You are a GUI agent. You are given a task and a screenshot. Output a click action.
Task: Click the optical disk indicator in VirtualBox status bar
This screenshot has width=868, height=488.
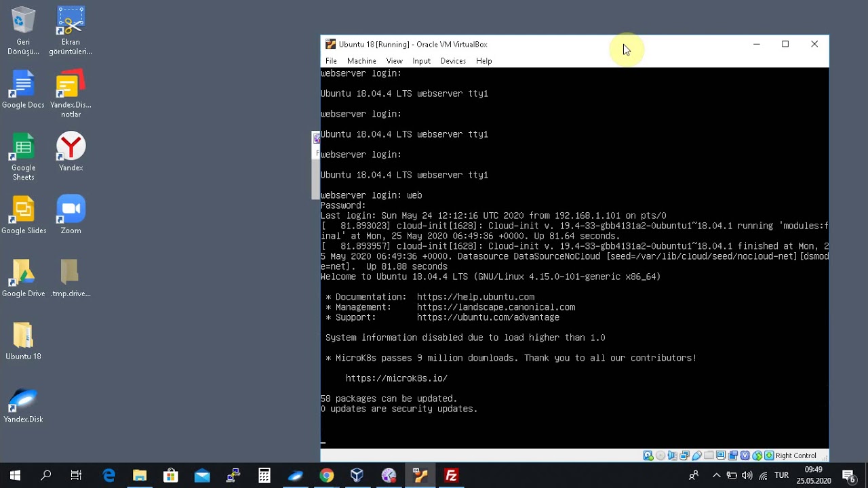660,455
